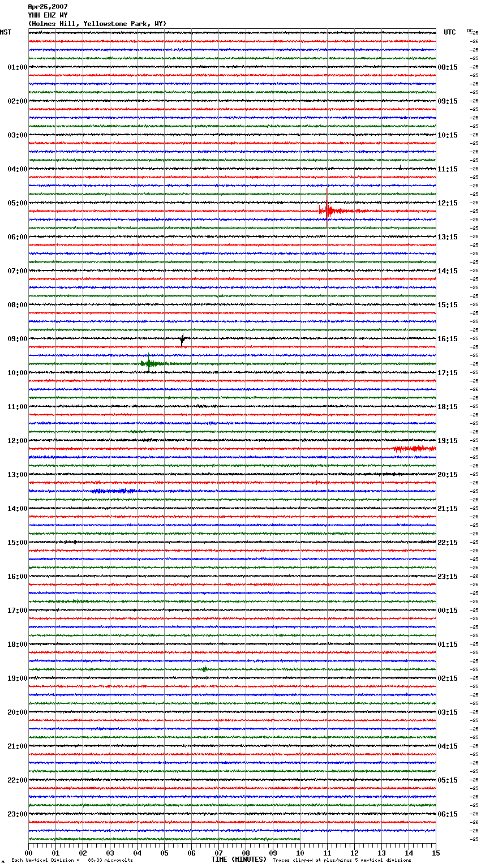This screenshot has width=481, height=868.
Task: Select the 21:00 MST time label
Action: [17, 746]
